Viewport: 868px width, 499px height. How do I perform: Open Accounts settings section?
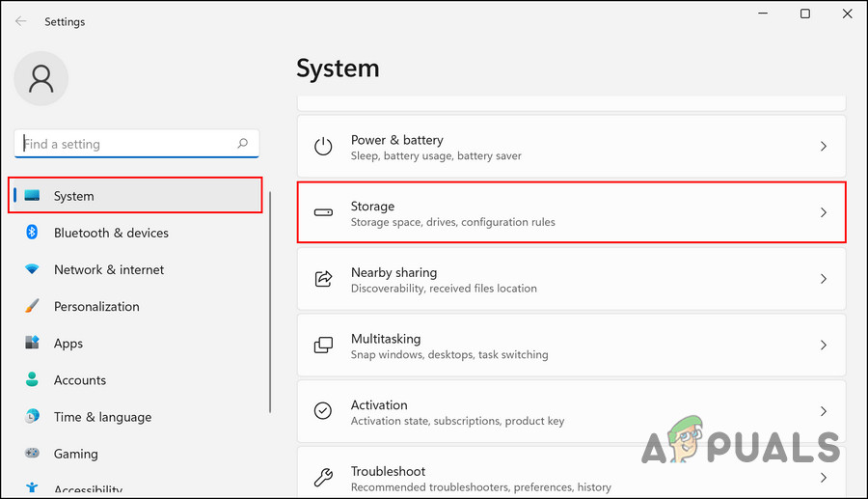pyautogui.click(x=135, y=380)
